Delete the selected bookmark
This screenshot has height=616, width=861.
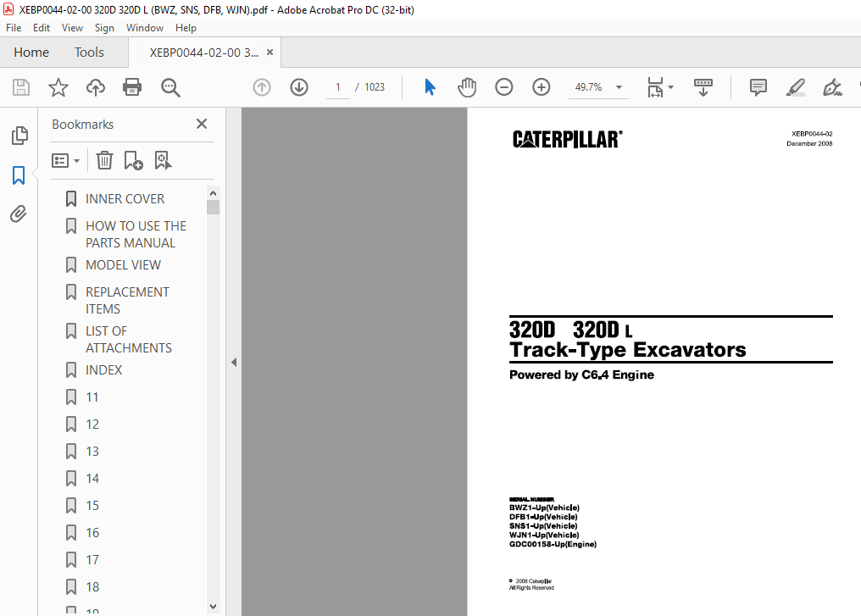coord(104,160)
